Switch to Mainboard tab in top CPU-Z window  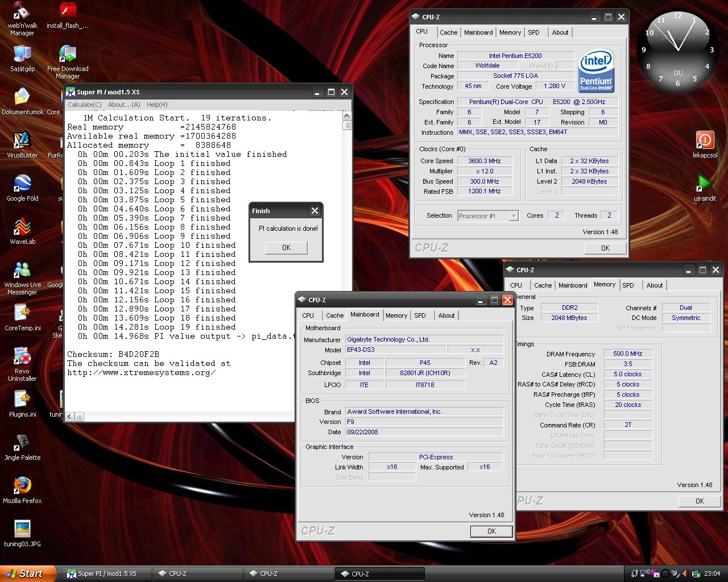click(478, 32)
